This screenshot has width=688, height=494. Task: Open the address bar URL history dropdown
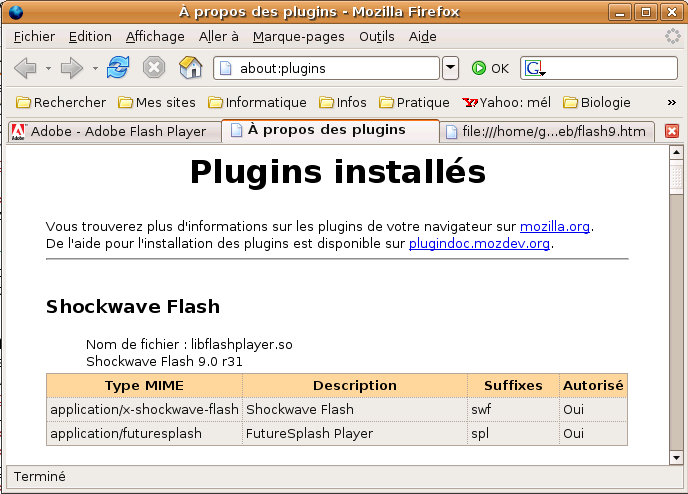pos(450,68)
